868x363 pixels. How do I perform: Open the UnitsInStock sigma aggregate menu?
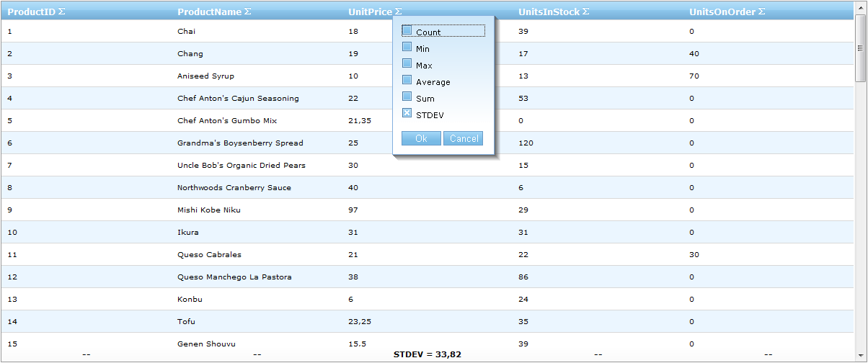pyautogui.click(x=586, y=12)
